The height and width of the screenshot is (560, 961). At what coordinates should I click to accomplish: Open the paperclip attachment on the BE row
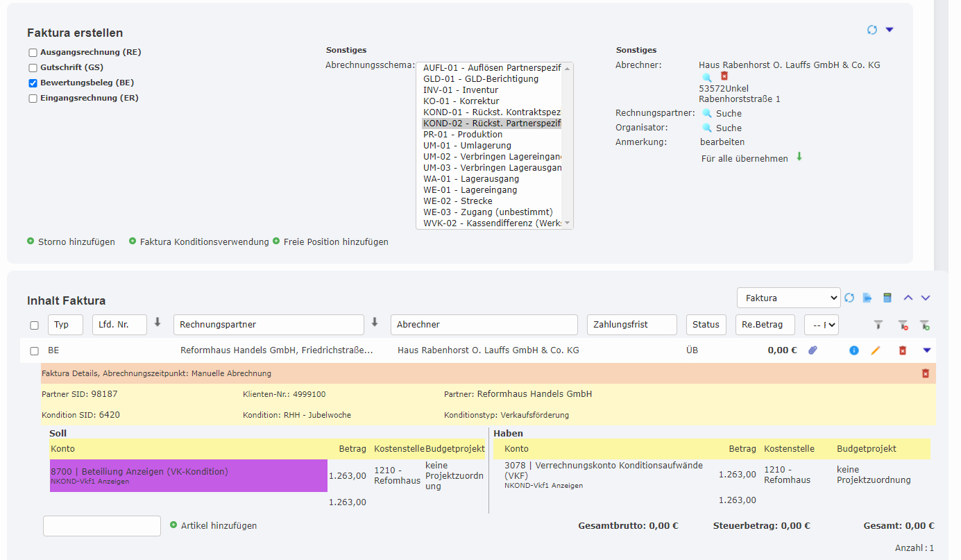(813, 350)
